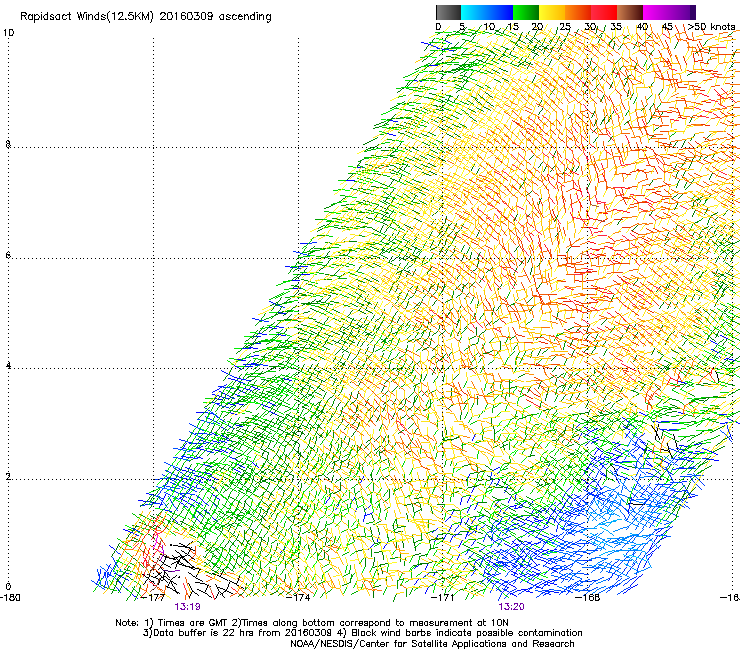Viewport: 740px width, 650px height.
Task: Click the longitude label '-171'
Action: point(443,598)
